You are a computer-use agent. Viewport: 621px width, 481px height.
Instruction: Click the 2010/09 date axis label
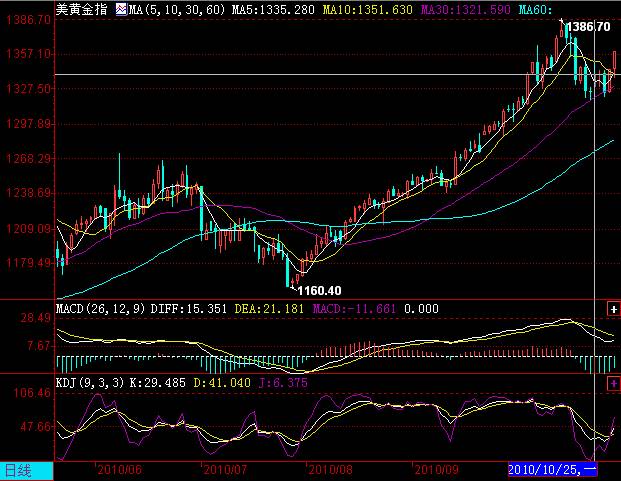(436, 470)
